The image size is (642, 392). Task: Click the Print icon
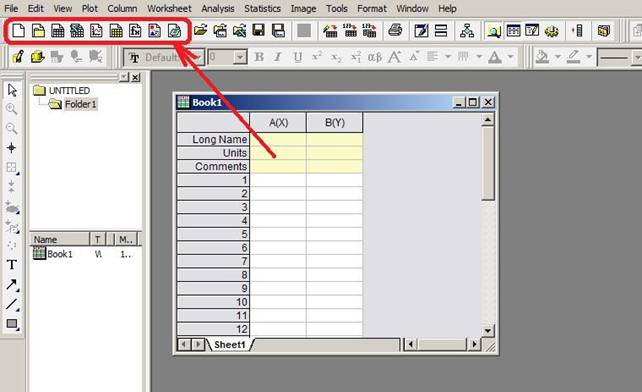tap(395, 31)
